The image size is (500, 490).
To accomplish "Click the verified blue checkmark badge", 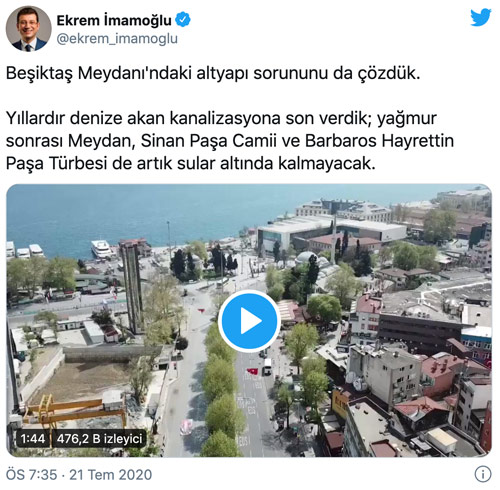I will click(183, 20).
